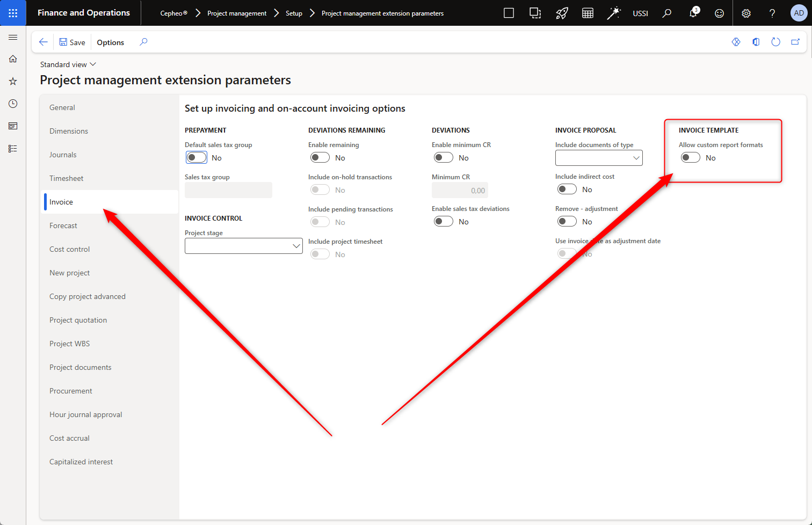The image size is (812, 525).
Task: Open the app launcher waffle icon
Action: pyautogui.click(x=13, y=13)
